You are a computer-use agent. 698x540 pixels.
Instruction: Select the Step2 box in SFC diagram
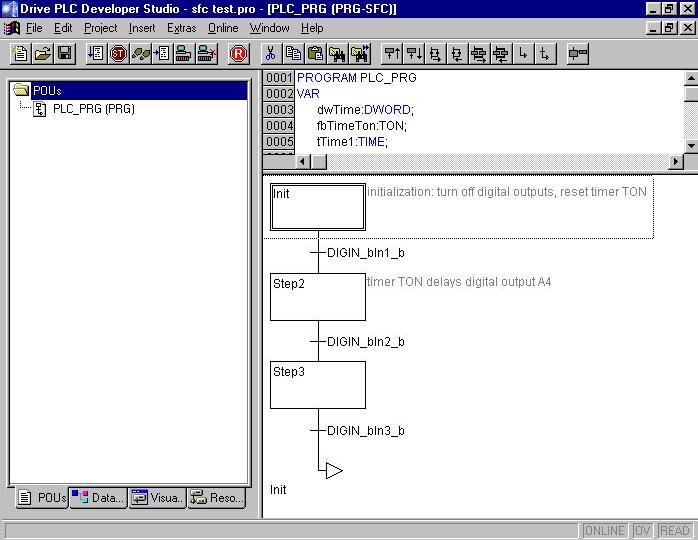click(x=317, y=297)
